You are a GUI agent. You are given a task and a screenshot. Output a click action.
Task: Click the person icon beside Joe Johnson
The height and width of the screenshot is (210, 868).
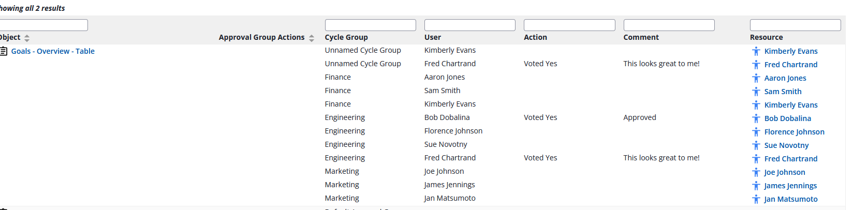coord(756,172)
